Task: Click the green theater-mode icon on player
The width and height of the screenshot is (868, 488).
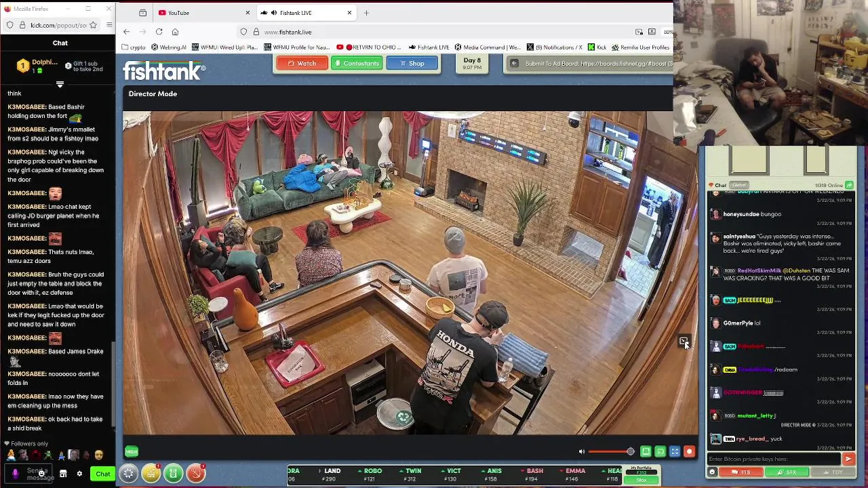Action: [646, 451]
